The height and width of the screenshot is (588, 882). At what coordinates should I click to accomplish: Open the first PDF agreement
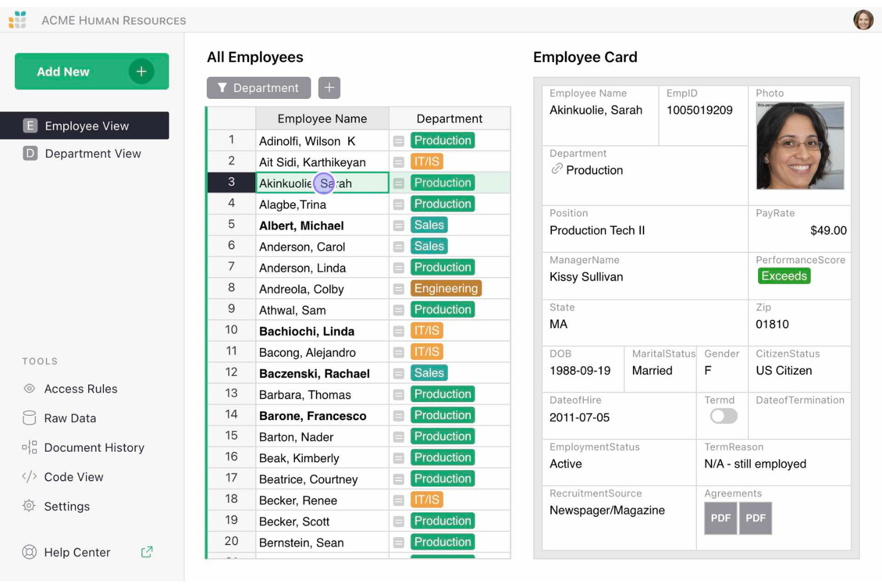click(720, 518)
